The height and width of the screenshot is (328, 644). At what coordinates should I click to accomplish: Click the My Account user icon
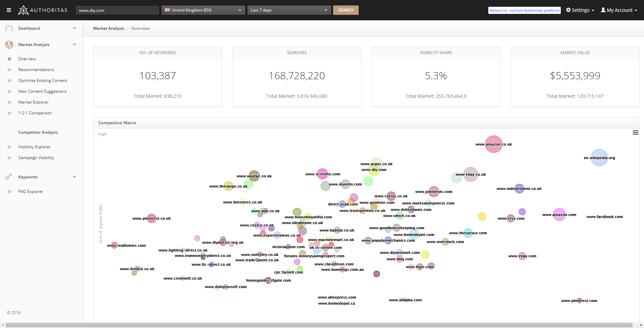coord(603,10)
